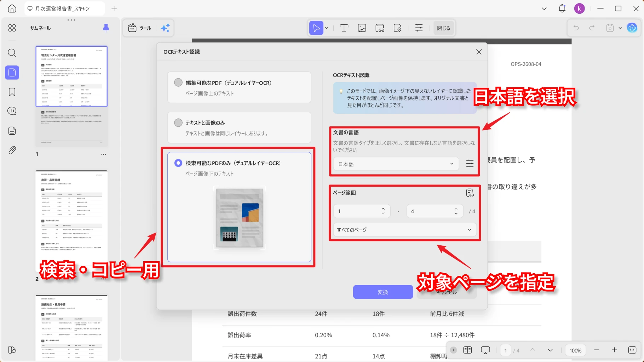
Task: Open the save options dropdown arrow
Action: (x=620, y=28)
